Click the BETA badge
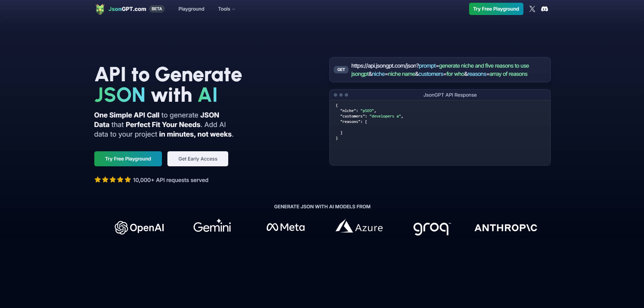 tap(157, 9)
